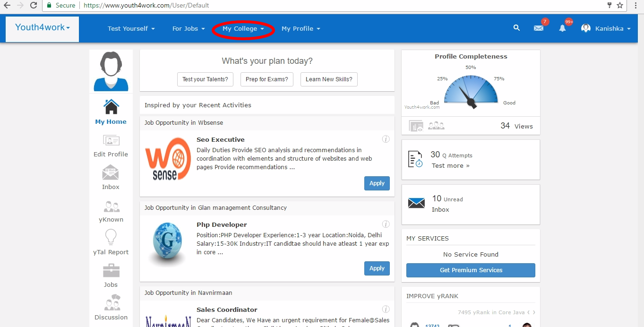Screen dimensions: 644x327
Task: Click next arrow beside yRank Core Java
Action: [x=534, y=312]
